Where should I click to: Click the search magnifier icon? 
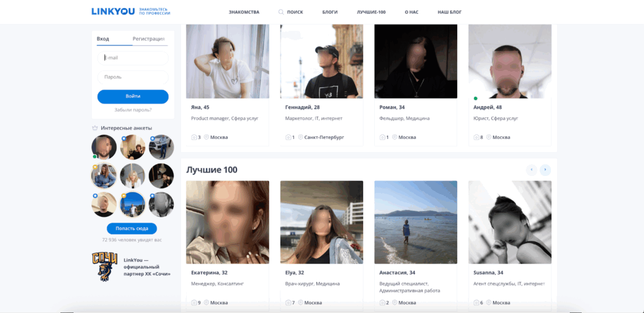click(x=281, y=12)
